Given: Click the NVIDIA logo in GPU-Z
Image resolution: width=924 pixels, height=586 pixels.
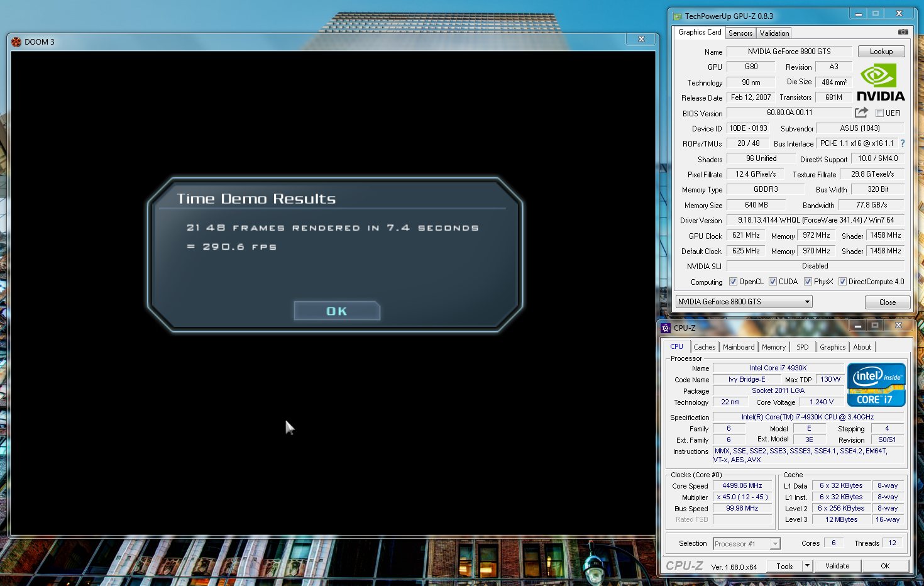Looking at the screenshot, I should pos(881,82).
